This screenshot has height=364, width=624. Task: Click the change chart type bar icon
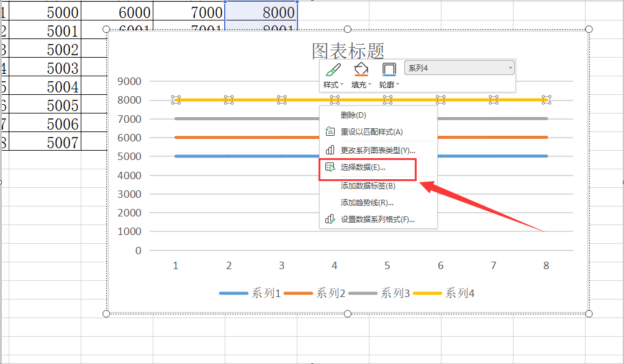(x=330, y=150)
